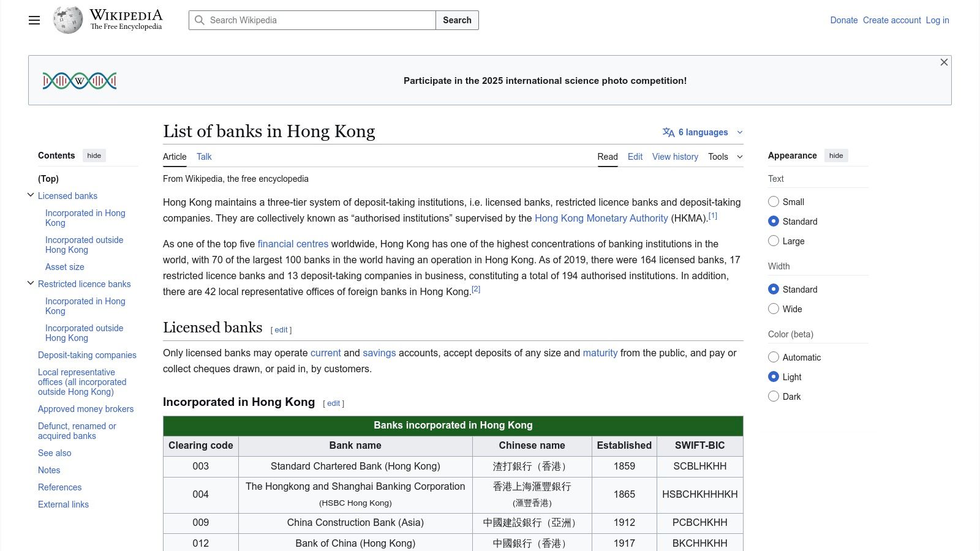Hide the Contents sidebar
Viewport: 980px width, 551px height.
(x=94, y=156)
